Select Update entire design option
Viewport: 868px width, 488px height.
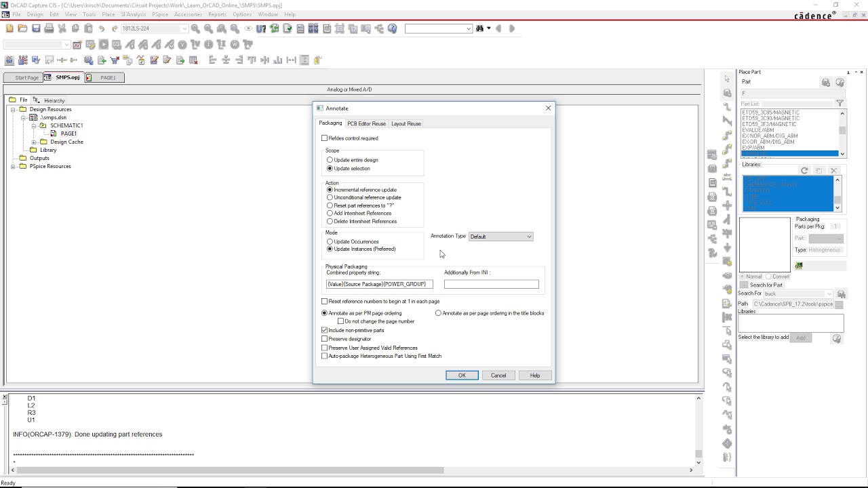[x=330, y=160]
